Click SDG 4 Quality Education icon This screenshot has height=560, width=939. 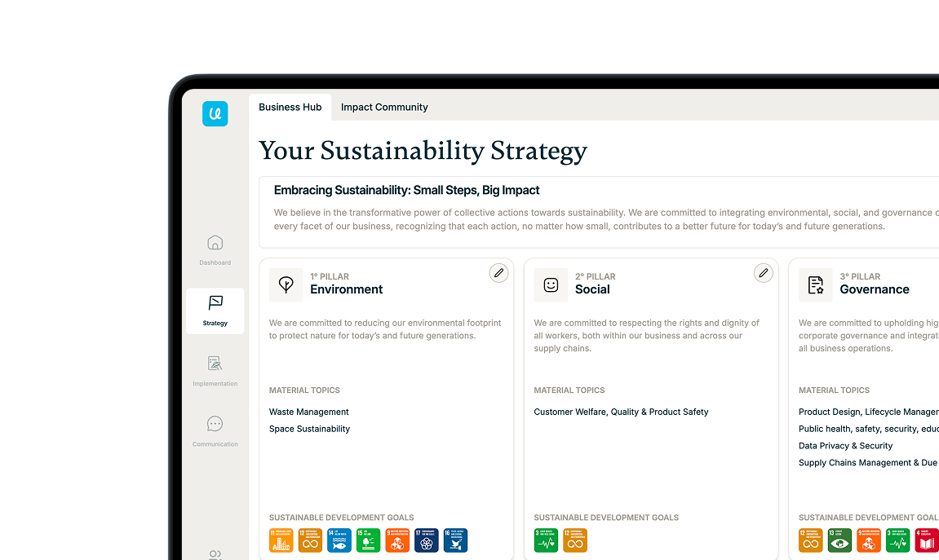tap(927, 540)
